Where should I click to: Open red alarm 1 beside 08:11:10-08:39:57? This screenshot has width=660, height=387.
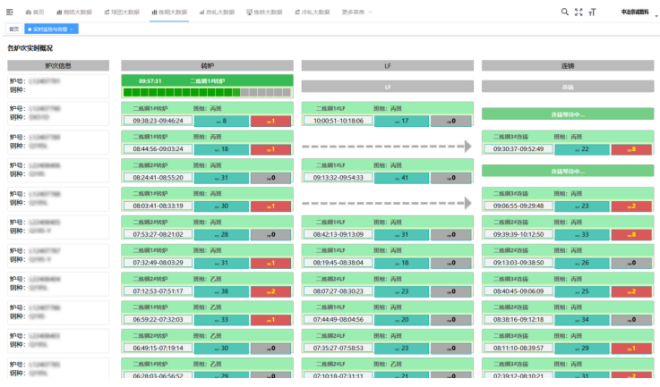631,348
